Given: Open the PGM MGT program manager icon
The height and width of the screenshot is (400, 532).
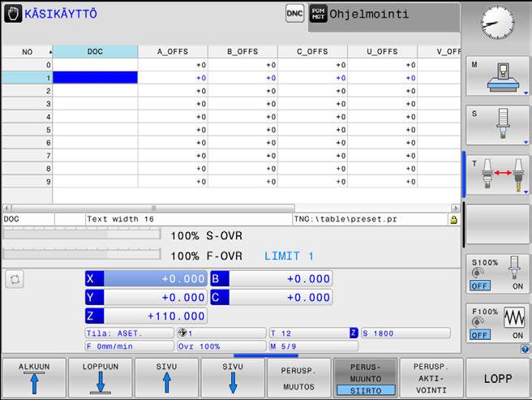Looking at the screenshot, I should click(318, 14).
